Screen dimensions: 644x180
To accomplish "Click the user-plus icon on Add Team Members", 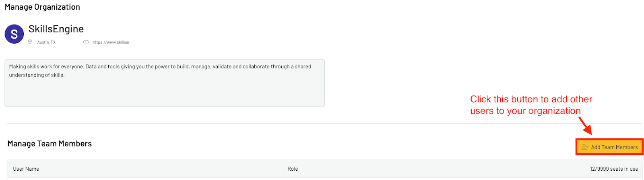I will 585,147.
